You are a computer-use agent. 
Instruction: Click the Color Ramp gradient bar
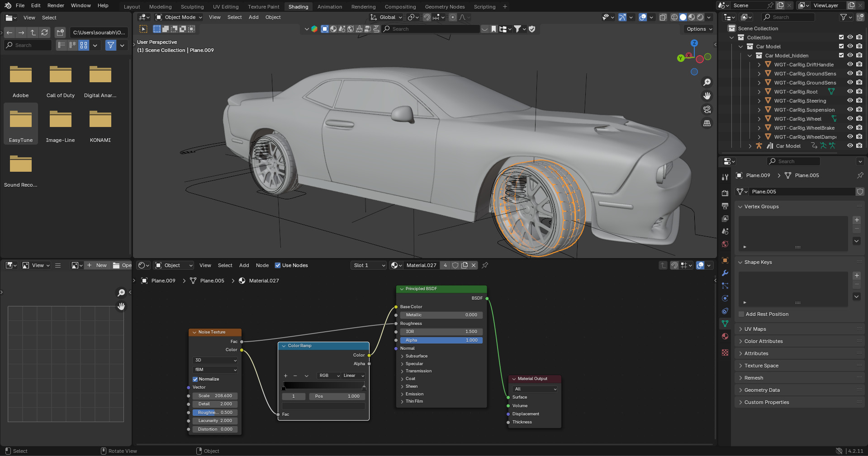(323, 385)
